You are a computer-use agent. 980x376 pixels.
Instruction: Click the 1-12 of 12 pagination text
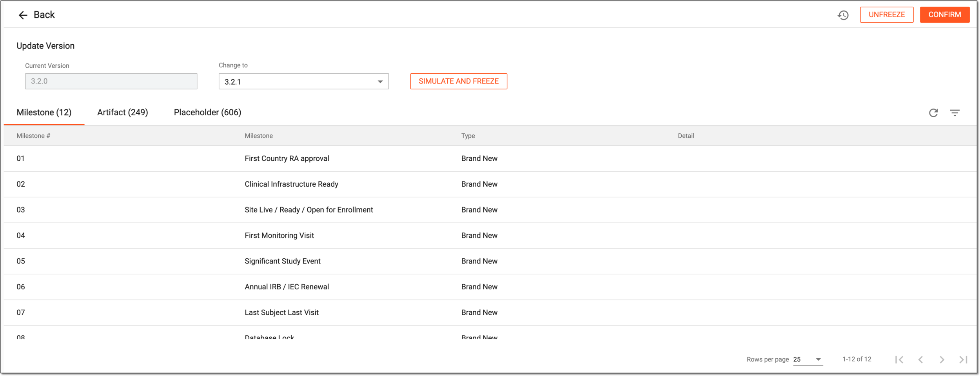pos(857,359)
